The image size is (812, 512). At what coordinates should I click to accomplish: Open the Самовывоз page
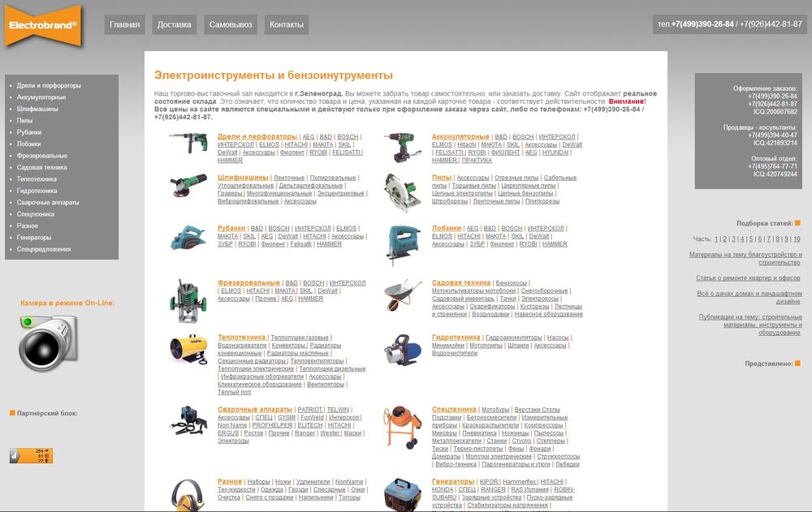tap(231, 24)
